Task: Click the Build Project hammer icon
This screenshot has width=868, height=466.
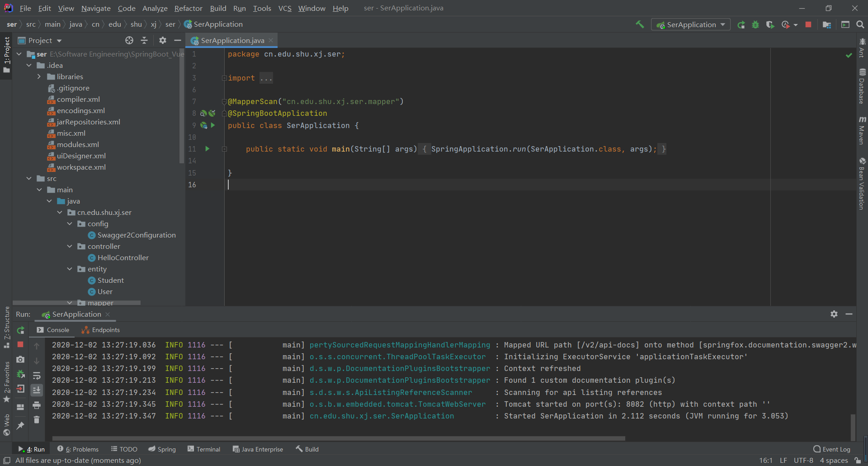Action: tap(640, 24)
